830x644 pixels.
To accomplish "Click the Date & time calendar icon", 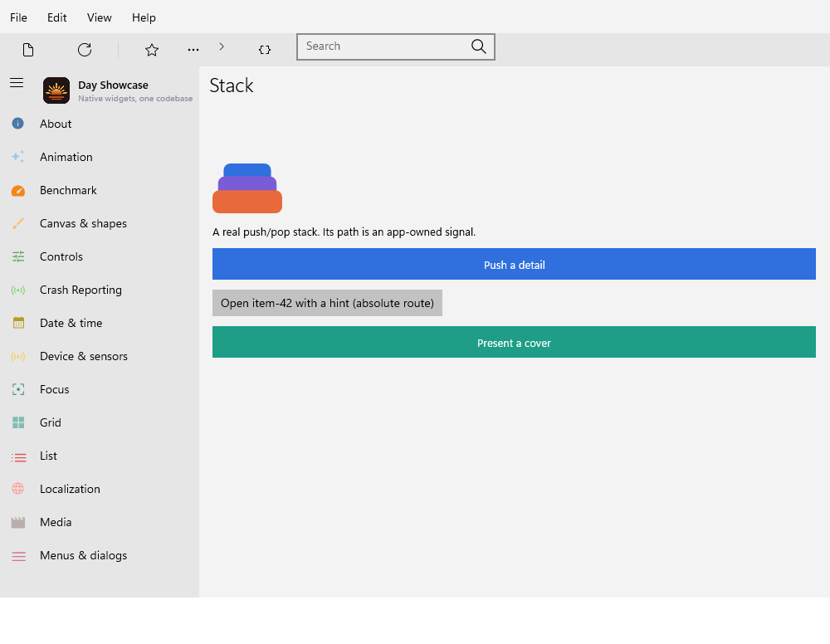I will click(18, 323).
